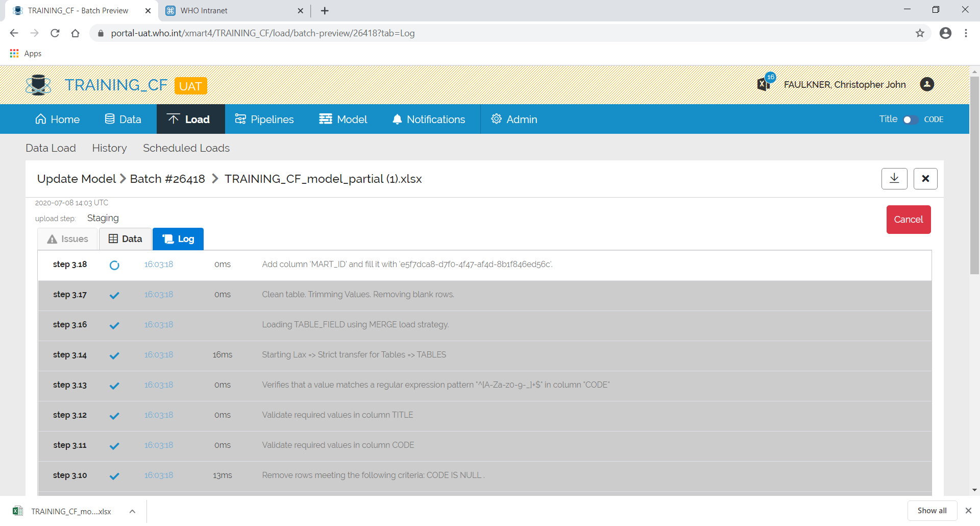Open Notifications via the bell icon
Viewport: 980px width, 526px height.
point(398,119)
